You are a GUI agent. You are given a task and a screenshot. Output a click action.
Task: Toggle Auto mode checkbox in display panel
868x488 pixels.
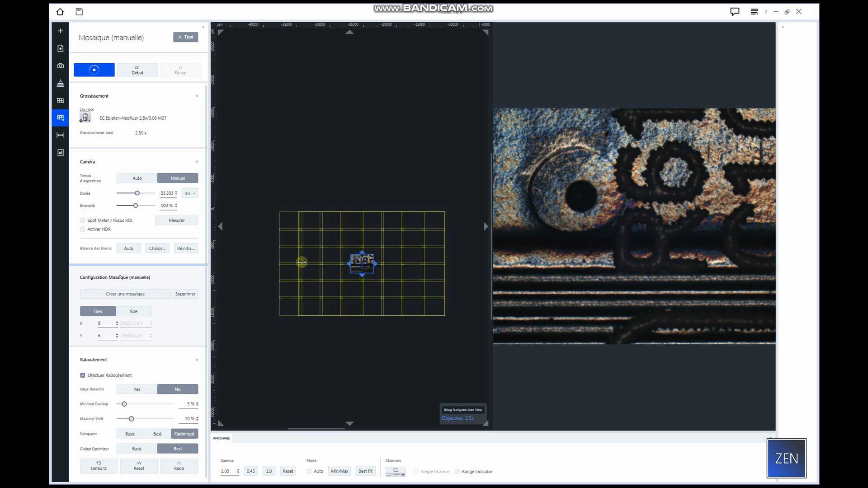click(309, 471)
